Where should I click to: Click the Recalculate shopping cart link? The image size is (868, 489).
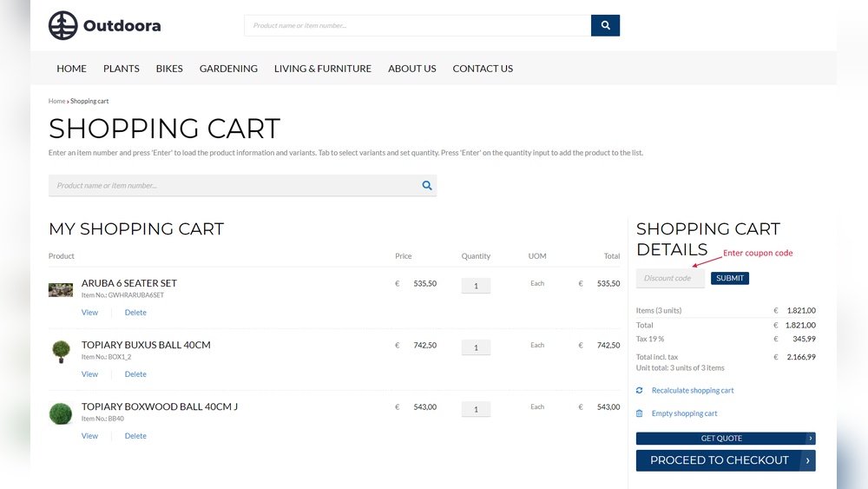[x=693, y=391]
